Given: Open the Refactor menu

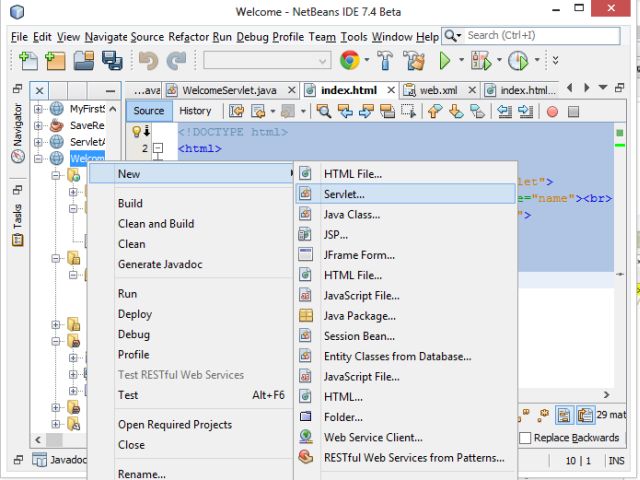Looking at the screenshot, I should (189, 37).
